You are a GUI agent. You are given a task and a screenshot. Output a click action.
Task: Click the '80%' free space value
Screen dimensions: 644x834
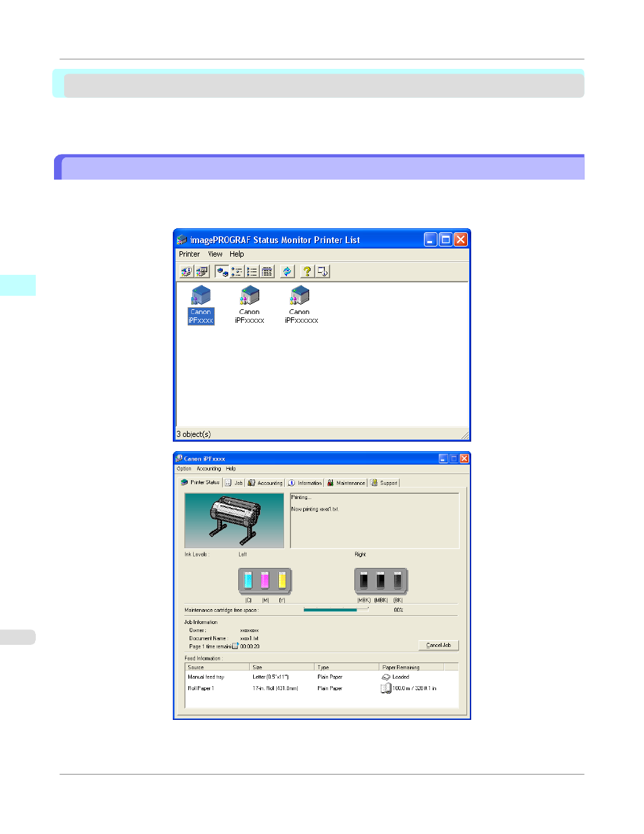[398, 610]
